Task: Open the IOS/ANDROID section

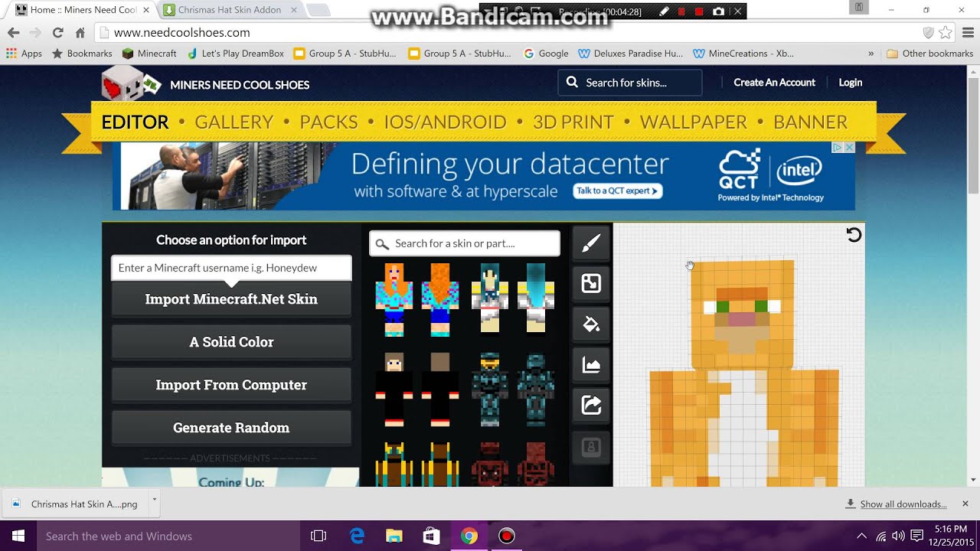Action: coord(445,122)
